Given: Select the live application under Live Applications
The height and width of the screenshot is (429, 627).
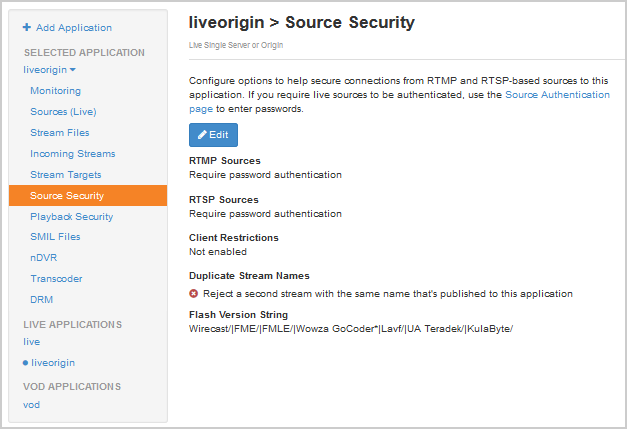Looking at the screenshot, I should point(31,342).
